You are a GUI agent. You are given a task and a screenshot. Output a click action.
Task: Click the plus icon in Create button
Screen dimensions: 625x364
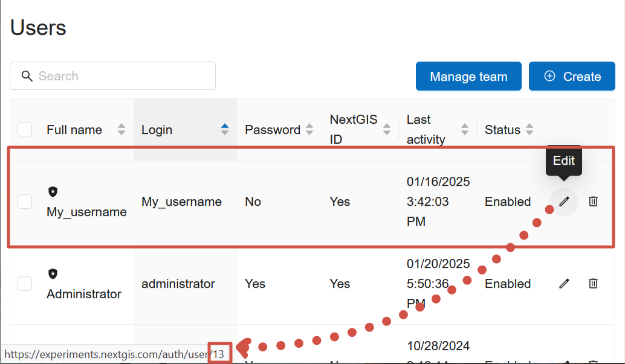tap(549, 76)
